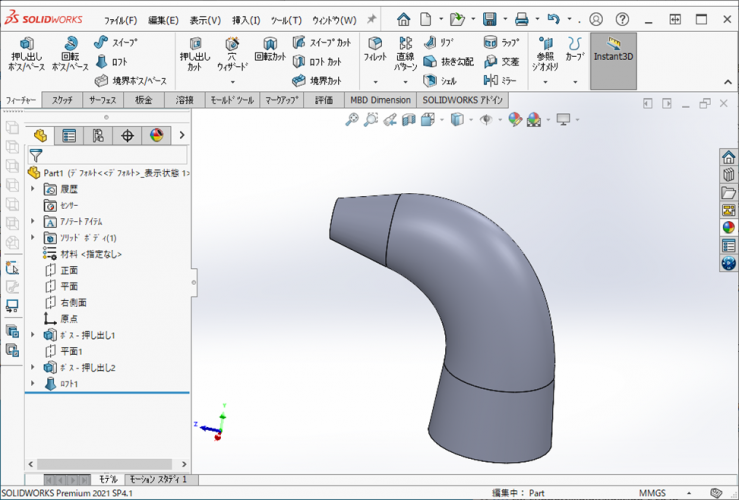Viewport: 739px width, 500px height.
Task: Open the ファイル(F) menu
Action: pos(121,20)
